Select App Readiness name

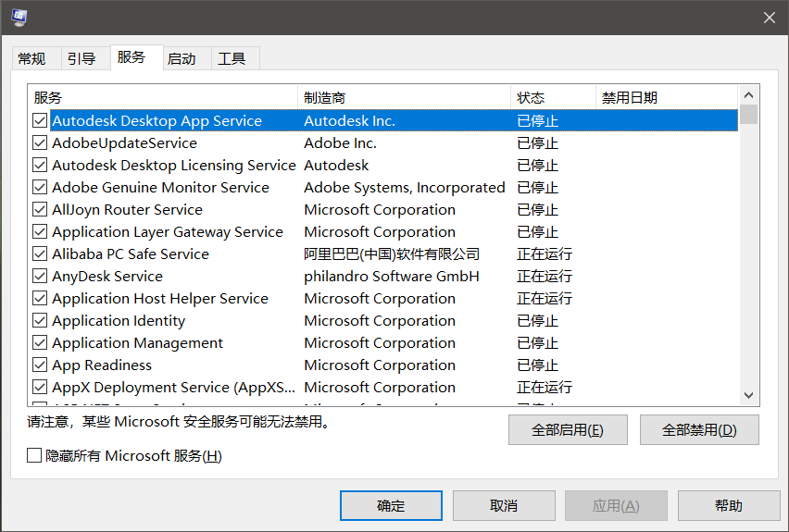[x=102, y=365]
